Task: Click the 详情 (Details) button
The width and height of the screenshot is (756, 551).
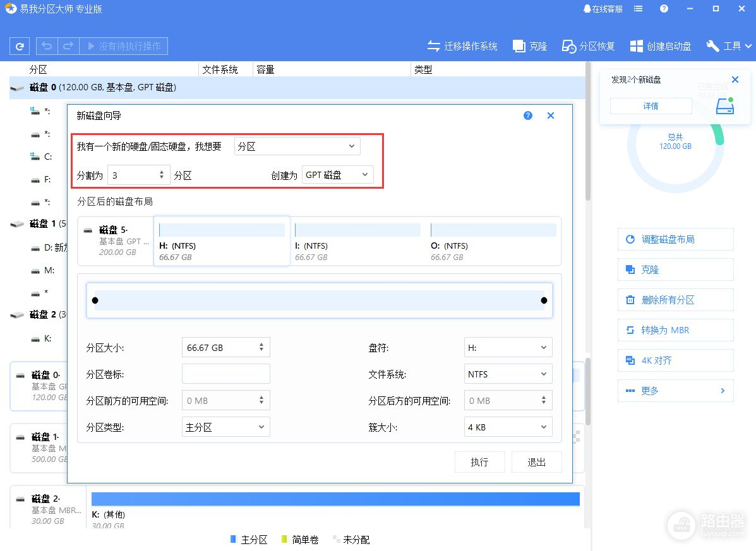Action: [x=651, y=106]
